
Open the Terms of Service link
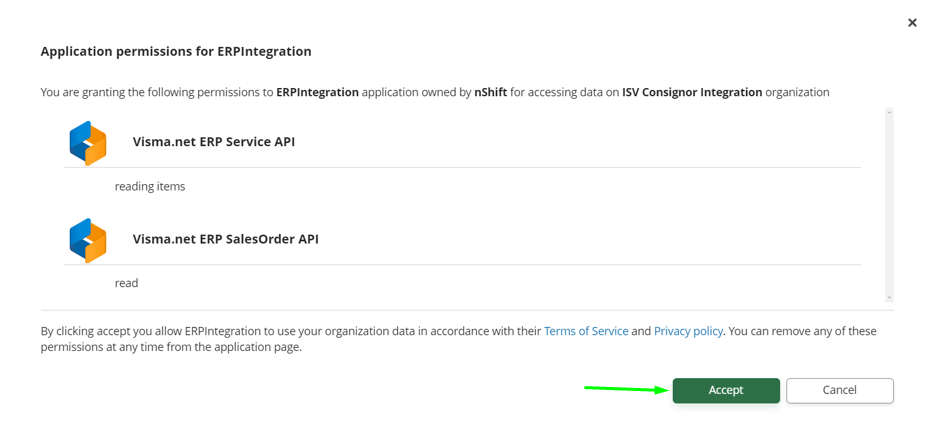coord(586,331)
